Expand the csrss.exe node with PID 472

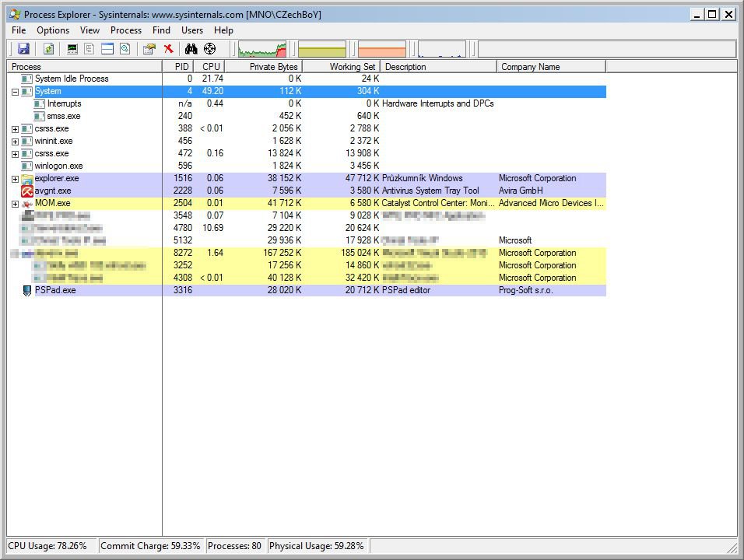point(16,154)
